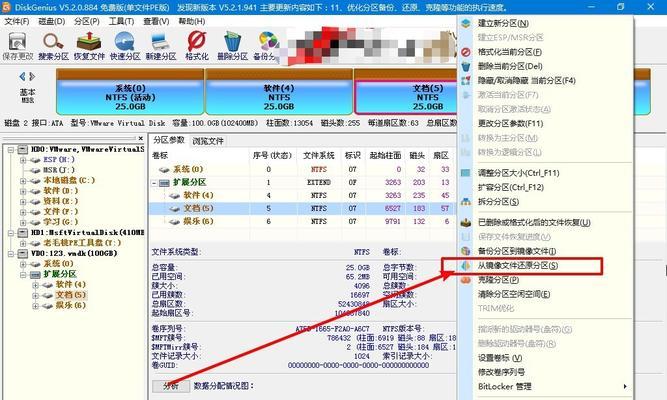Viewport: 667px width, 400px height.
Task: Click the 调整分区大小 menu icon
Action: coord(466,173)
